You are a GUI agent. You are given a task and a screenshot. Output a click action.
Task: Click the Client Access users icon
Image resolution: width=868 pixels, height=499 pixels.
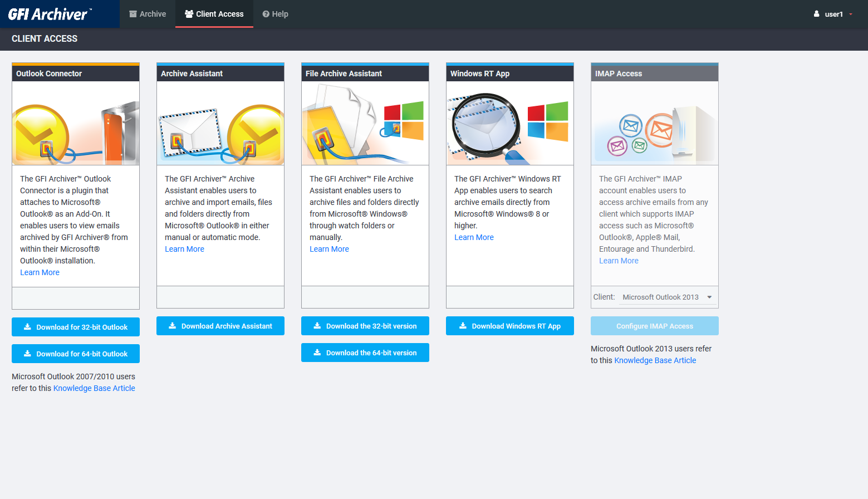click(189, 14)
